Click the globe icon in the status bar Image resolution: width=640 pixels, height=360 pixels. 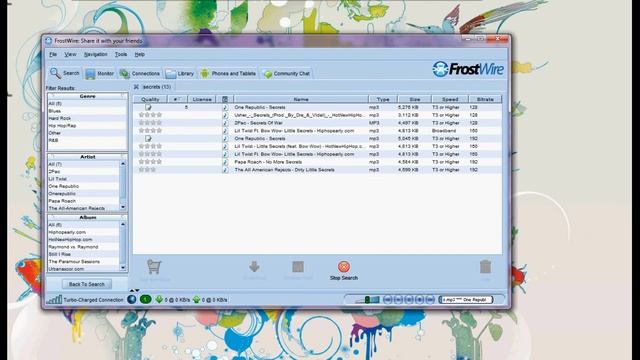coord(131,300)
